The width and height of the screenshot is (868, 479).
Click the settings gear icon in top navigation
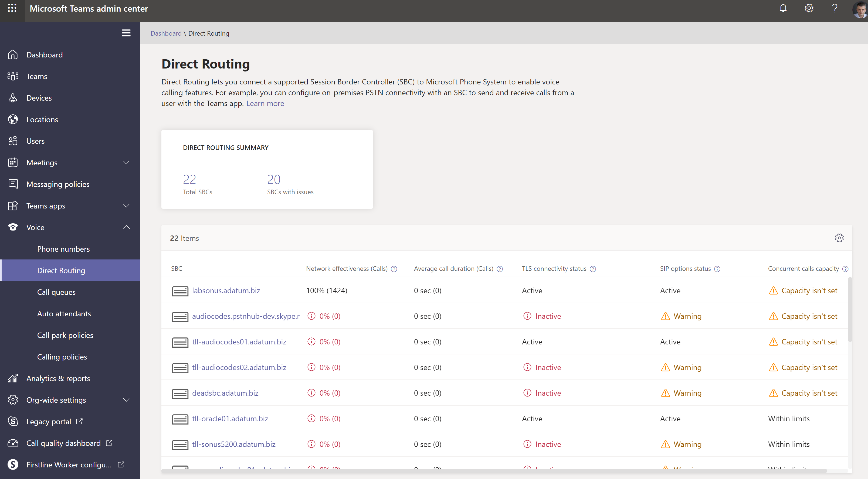808,8
